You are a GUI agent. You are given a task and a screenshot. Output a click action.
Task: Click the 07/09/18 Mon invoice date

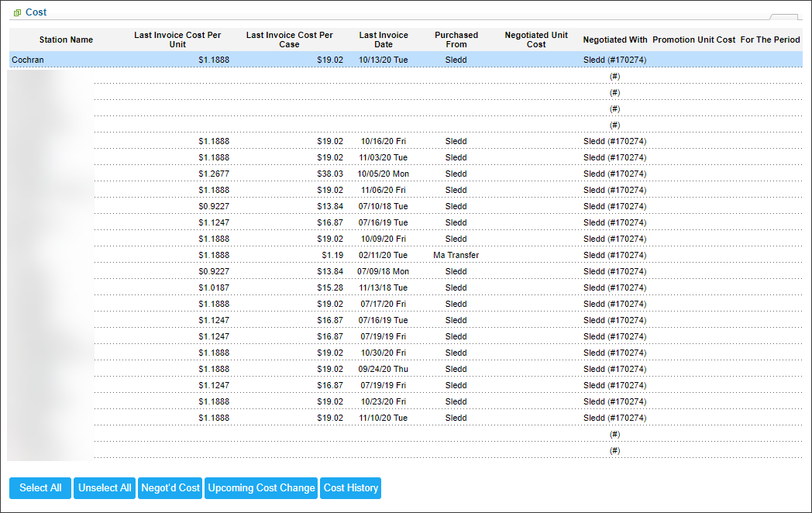tap(384, 271)
